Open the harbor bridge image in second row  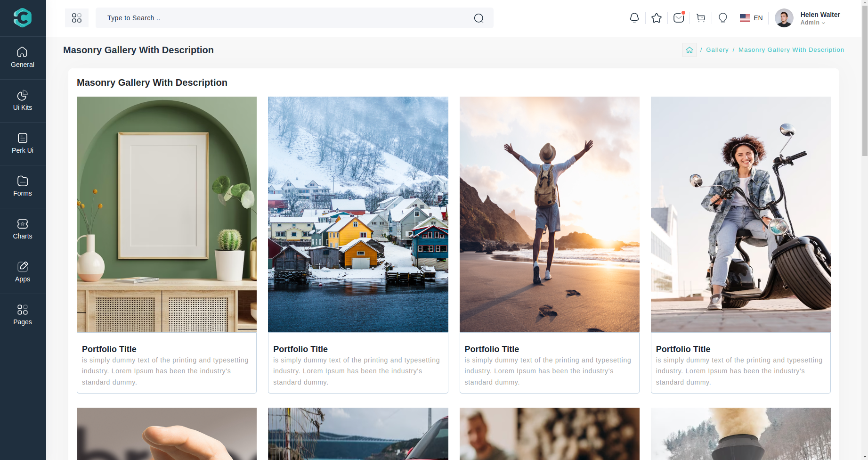coord(358,434)
